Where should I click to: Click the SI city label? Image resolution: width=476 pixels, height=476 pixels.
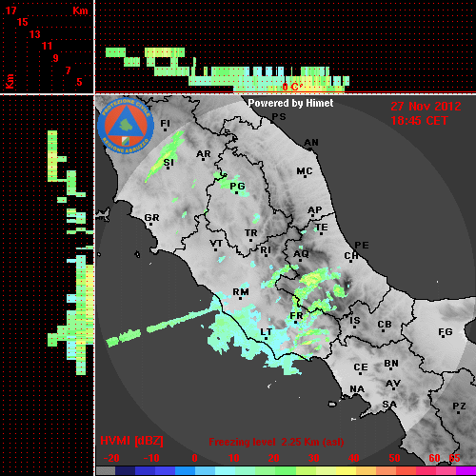point(169,163)
